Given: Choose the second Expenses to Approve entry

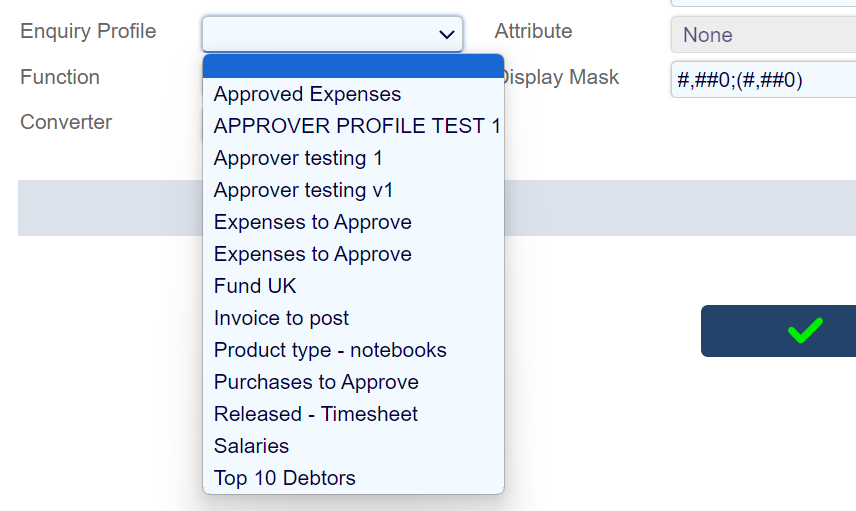Looking at the screenshot, I should click(313, 254).
